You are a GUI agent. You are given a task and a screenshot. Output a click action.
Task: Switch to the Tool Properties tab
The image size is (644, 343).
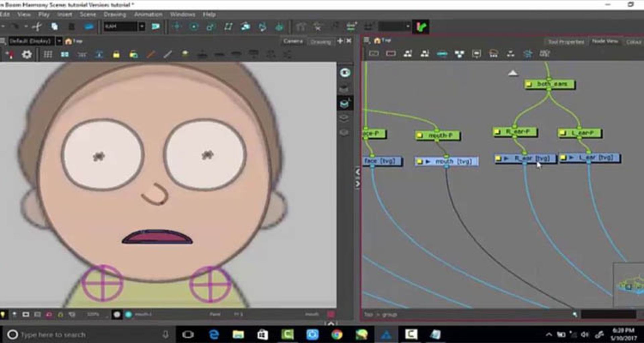(x=566, y=42)
